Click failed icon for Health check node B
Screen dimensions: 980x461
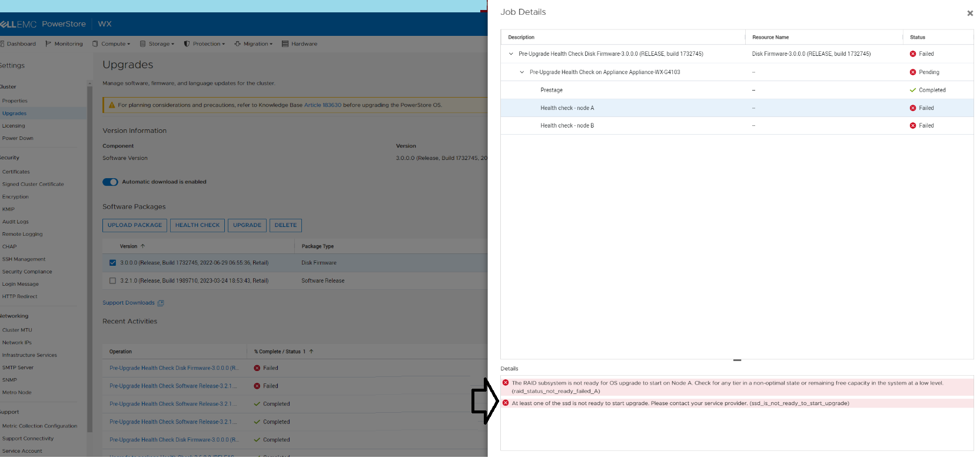pyautogui.click(x=913, y=126)
